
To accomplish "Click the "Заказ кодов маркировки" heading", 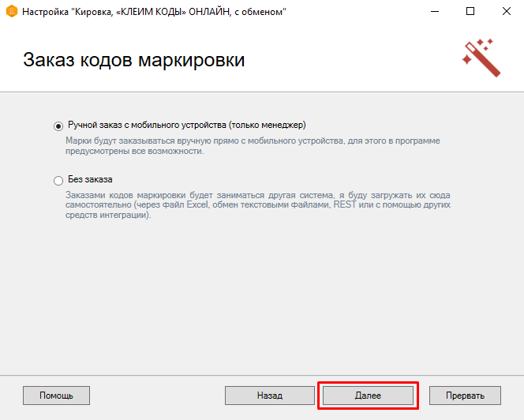I will tap(133, 60).
